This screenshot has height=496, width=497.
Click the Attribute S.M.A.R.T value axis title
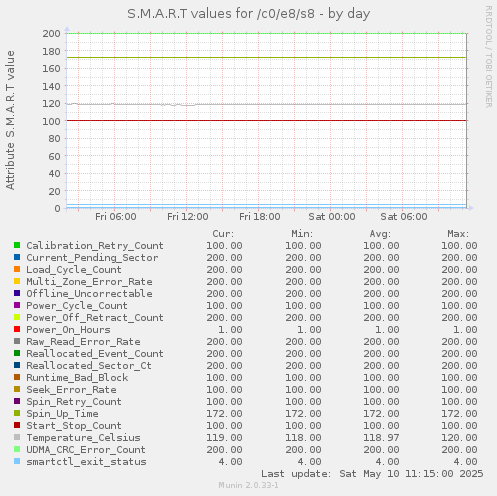[10, 120]
